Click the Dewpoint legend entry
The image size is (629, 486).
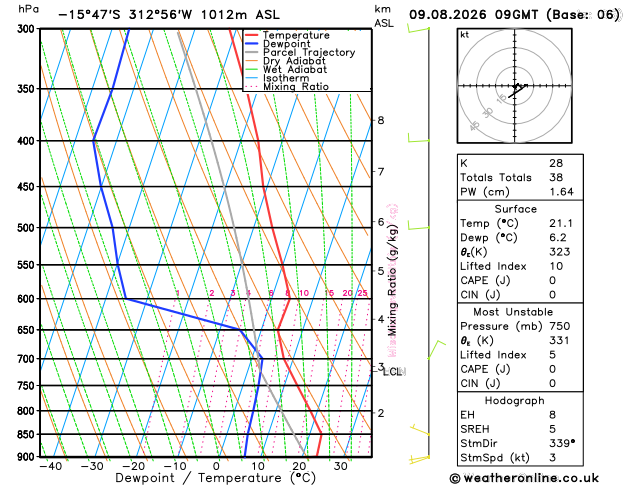click(278, 44)
